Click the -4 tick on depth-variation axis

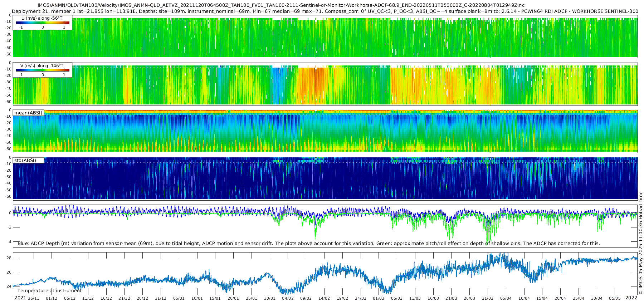(x=10, y=242)
